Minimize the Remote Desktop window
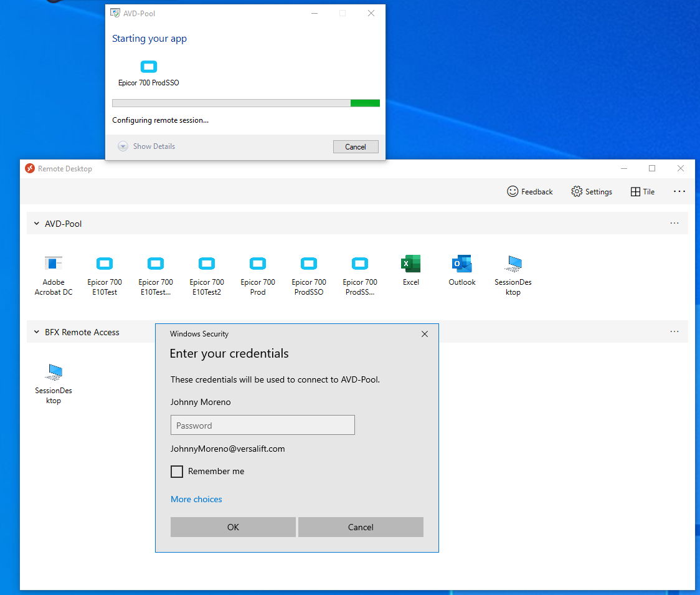This screenshot has height=595, width=700. click(624, 168)
